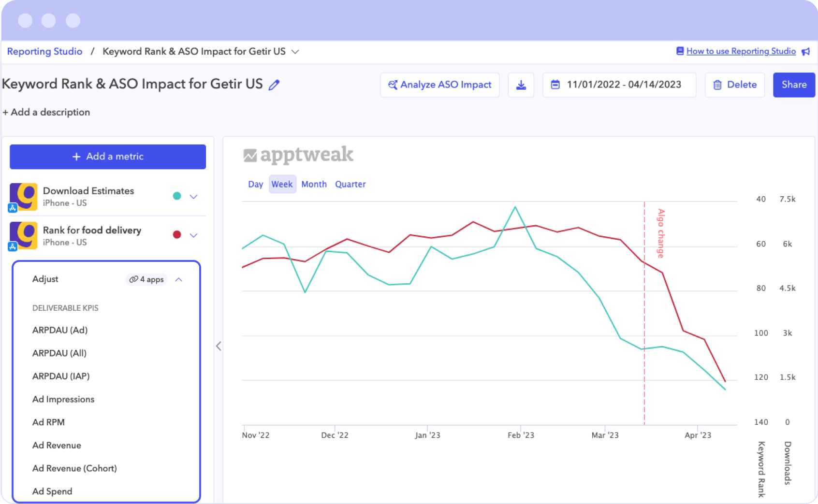Click the pencil icon to rename the report
818x504 pixels.
point(274,84)
